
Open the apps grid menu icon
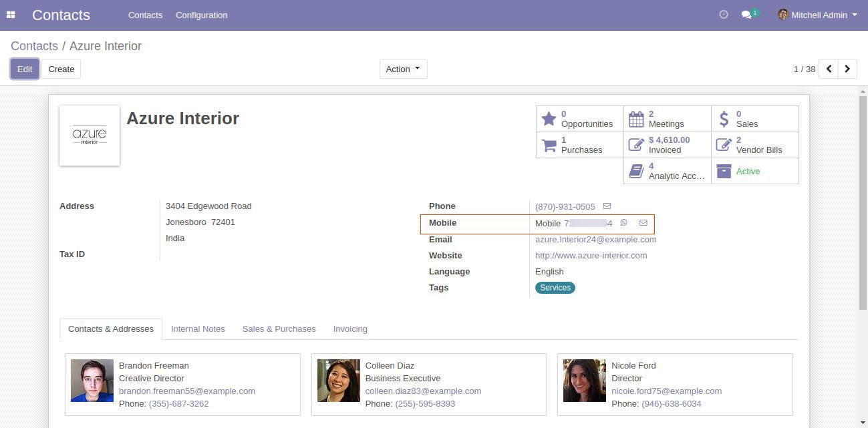(11, 15)
